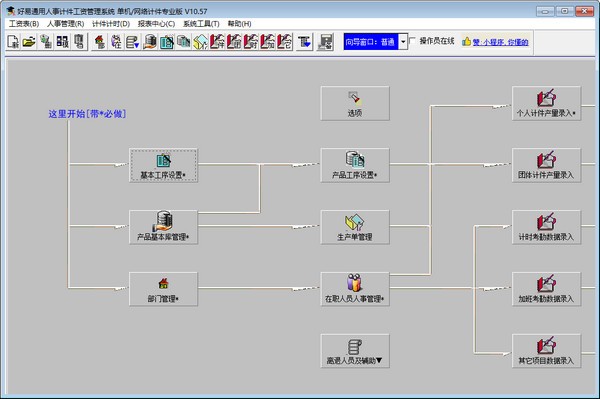Open 计时考勤数据录入 entry
The height and width of the screenshot is (399, 600).
[x=546, y=227]
